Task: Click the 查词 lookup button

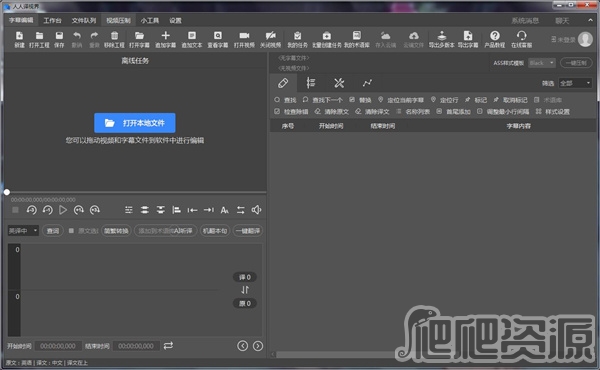Action: pos(53,231)
